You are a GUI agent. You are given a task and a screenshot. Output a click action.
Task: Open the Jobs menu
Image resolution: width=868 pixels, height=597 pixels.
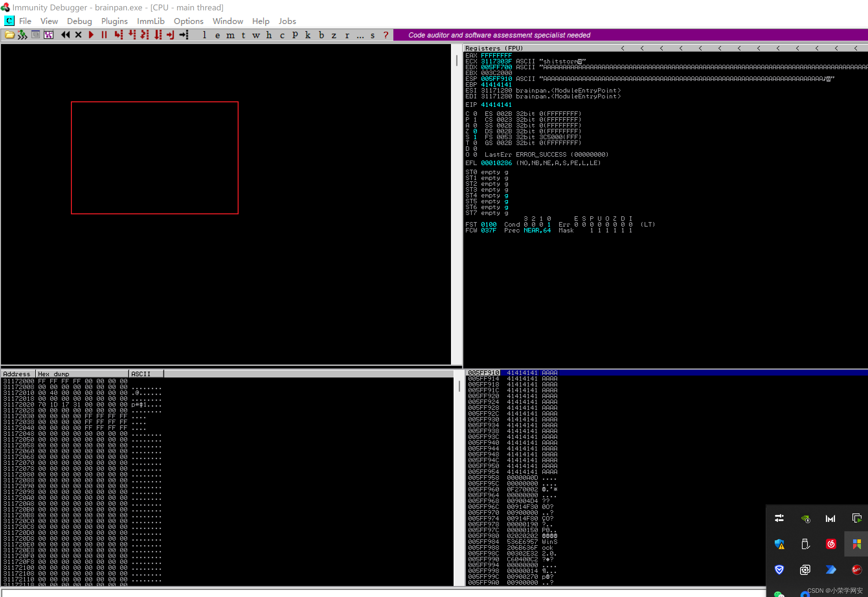click(x=287, y=21)
